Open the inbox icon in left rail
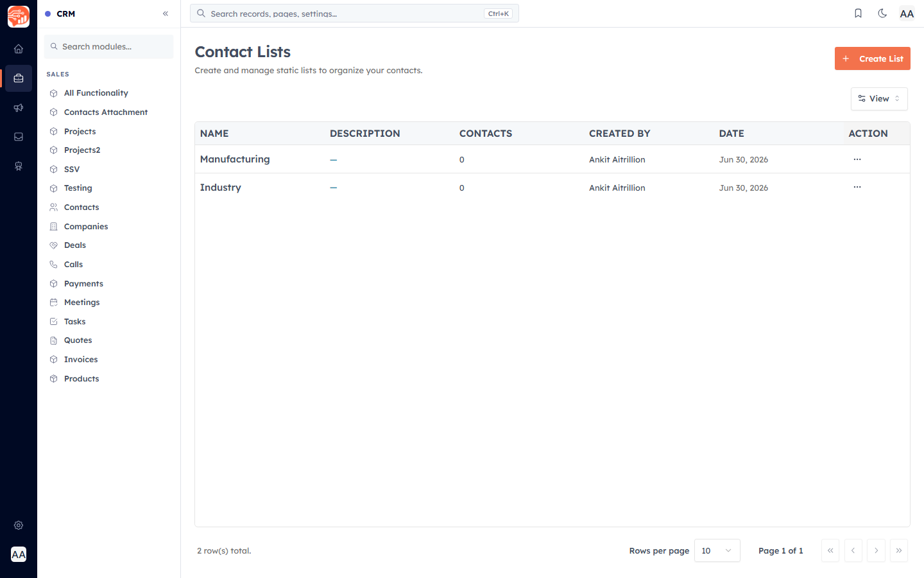The image size is (924, 578). pyautogui.click(x=19, y=137)
